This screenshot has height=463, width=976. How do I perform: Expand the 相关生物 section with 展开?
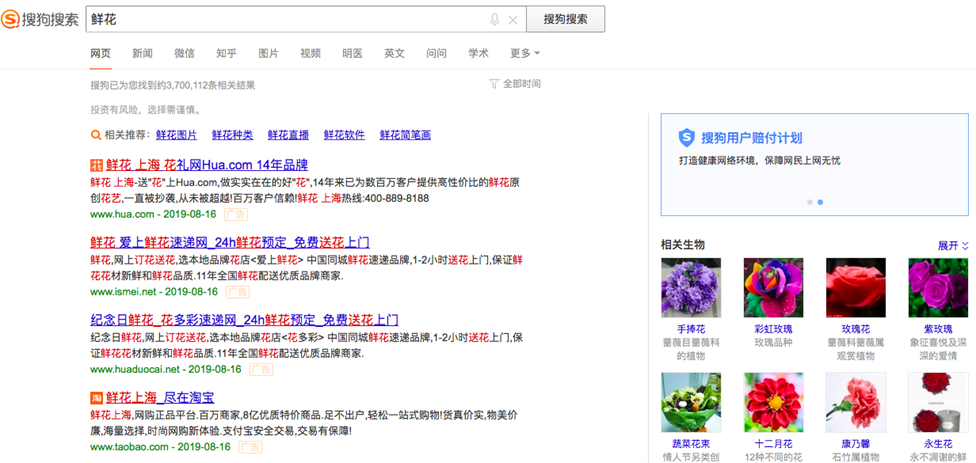click(x=953, y=246)
